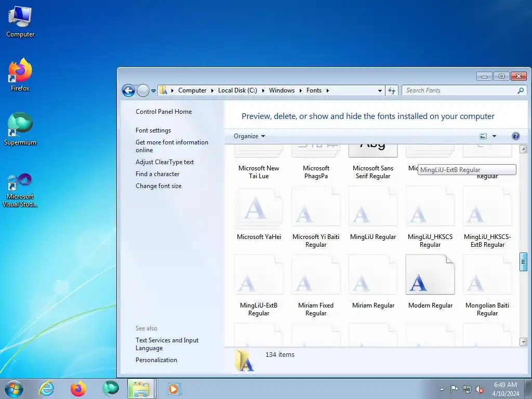Click the font list vertical scroll thumb
Viewport: 532px width, 399px height.
point(523,262)
